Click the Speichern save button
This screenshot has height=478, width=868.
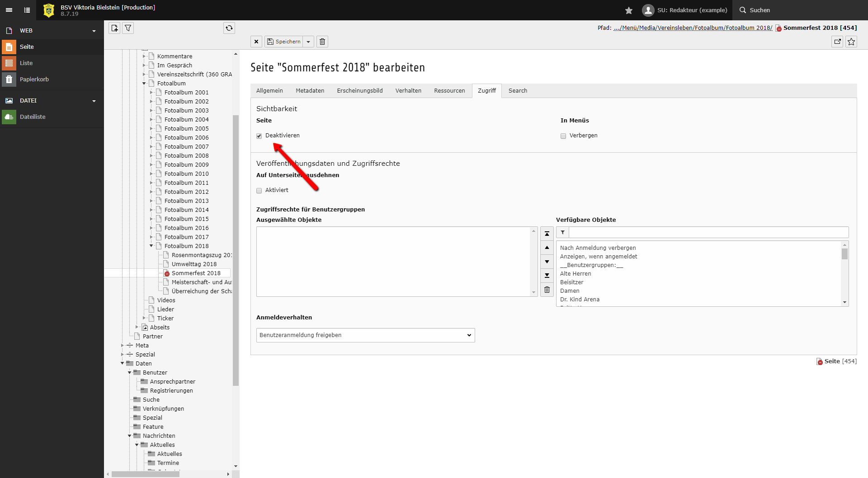click(283, 42)
